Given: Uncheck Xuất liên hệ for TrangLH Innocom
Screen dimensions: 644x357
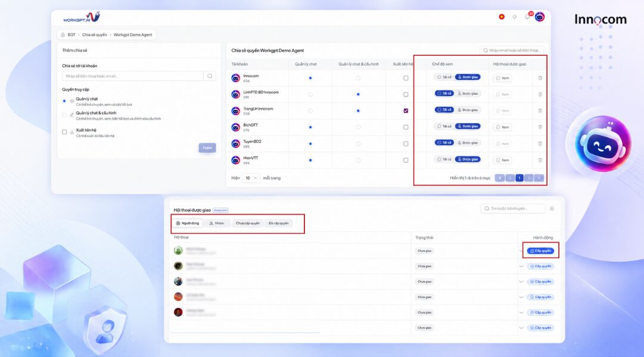Looking at the screenshot, I should pos(406,111).
